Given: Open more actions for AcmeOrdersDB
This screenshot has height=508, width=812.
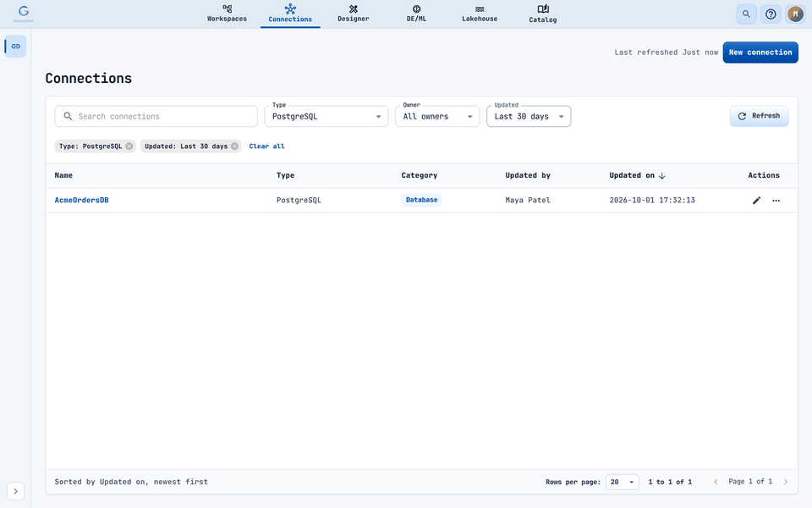Looking at the screenshot, I should coord(776,201).
